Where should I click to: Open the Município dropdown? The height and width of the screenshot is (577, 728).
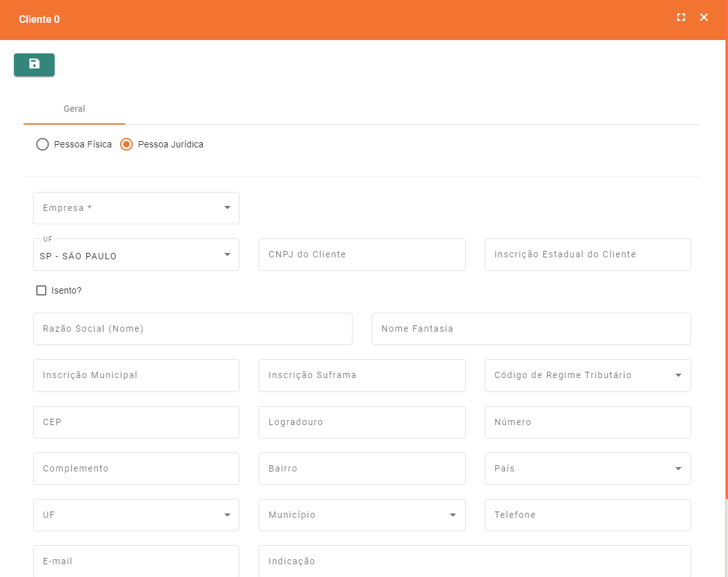click(361, 515)
